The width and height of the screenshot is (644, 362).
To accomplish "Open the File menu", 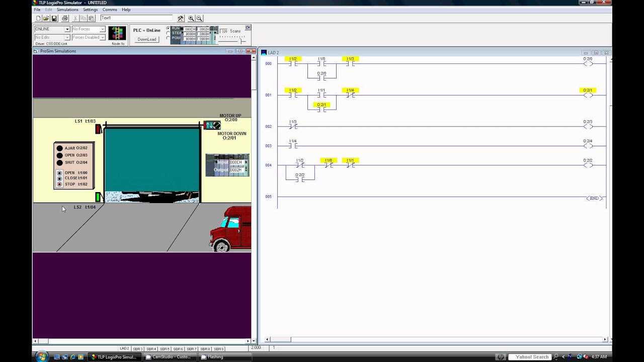I will [37, 10].
